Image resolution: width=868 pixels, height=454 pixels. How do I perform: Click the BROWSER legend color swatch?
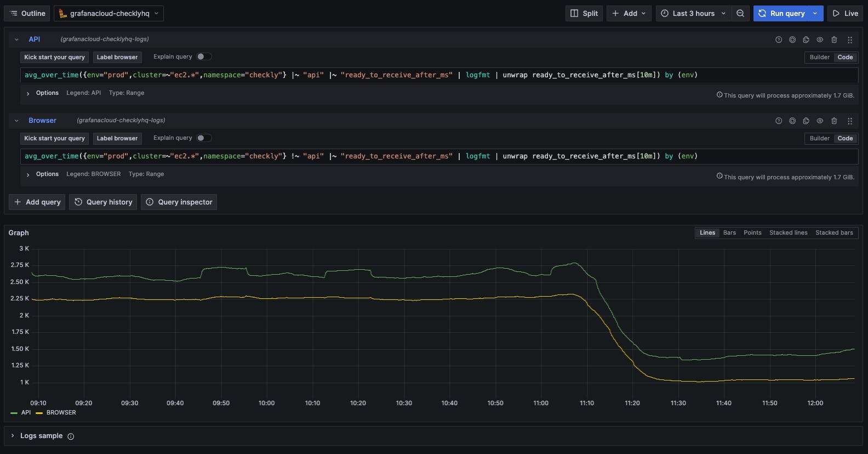coord(39,413)
